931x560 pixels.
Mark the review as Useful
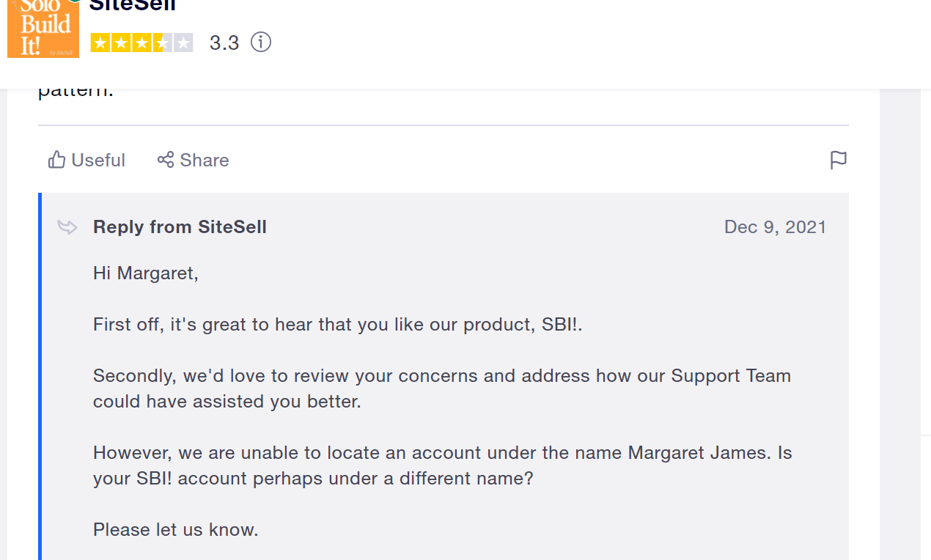87,160
